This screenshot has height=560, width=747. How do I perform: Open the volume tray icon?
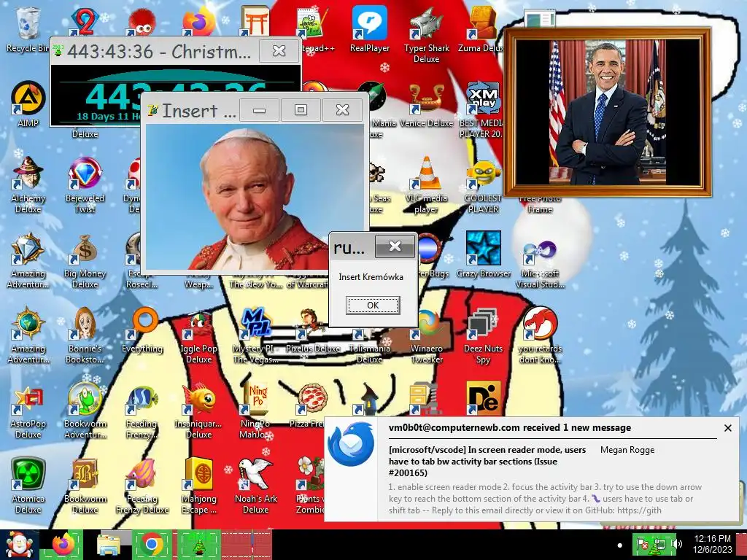click(678, 544)
